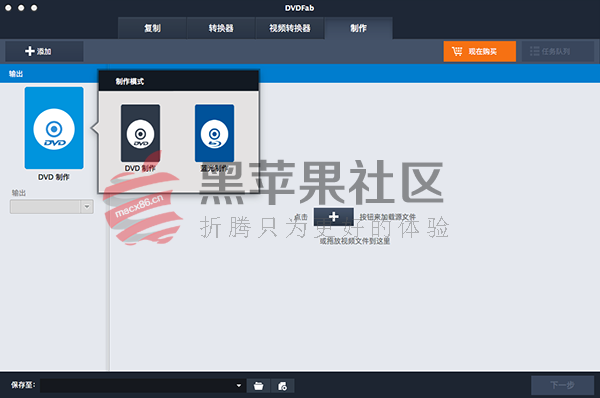Click the drop area text 或拖放视频文件到这里
Screen dimensions: 600x398
355,241
